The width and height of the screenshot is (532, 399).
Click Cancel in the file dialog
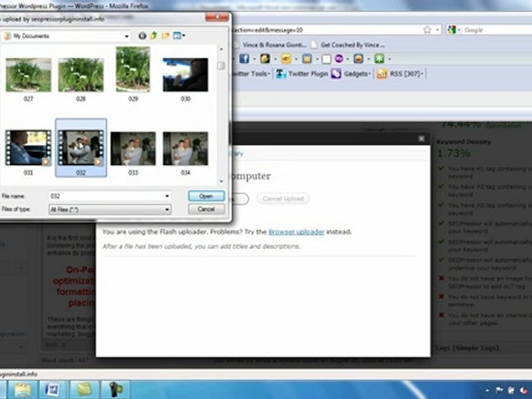(206, 209)
